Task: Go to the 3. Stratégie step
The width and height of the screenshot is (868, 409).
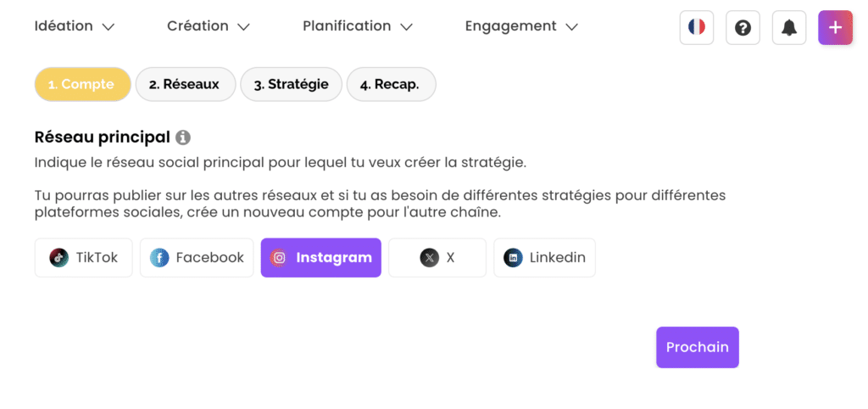Action: coord(291,85)
